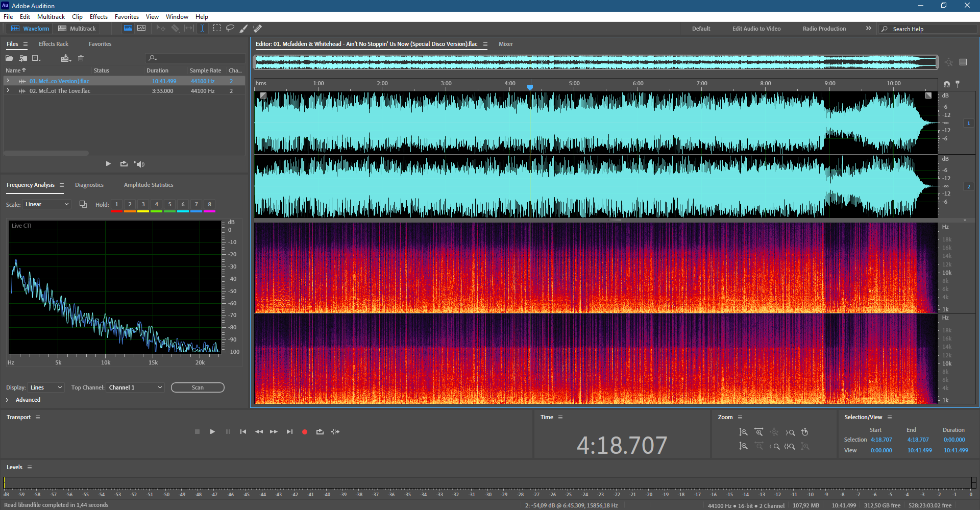Select the Marquee Selection tool

[x=217, y=29]
